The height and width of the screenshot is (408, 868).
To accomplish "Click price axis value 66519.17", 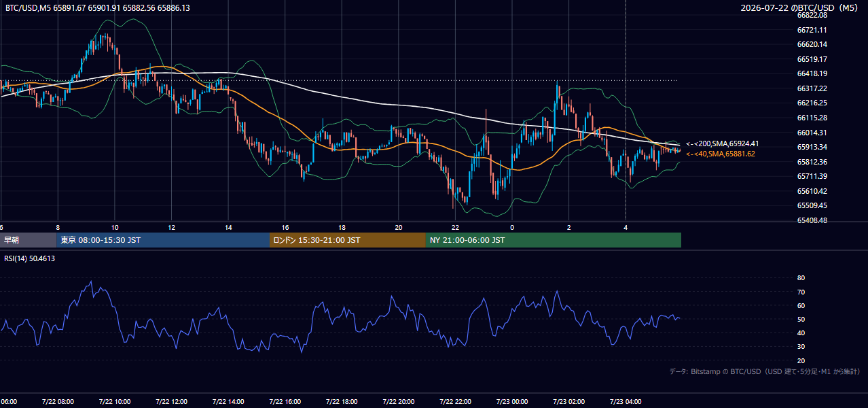I will (x=812, y=59).
